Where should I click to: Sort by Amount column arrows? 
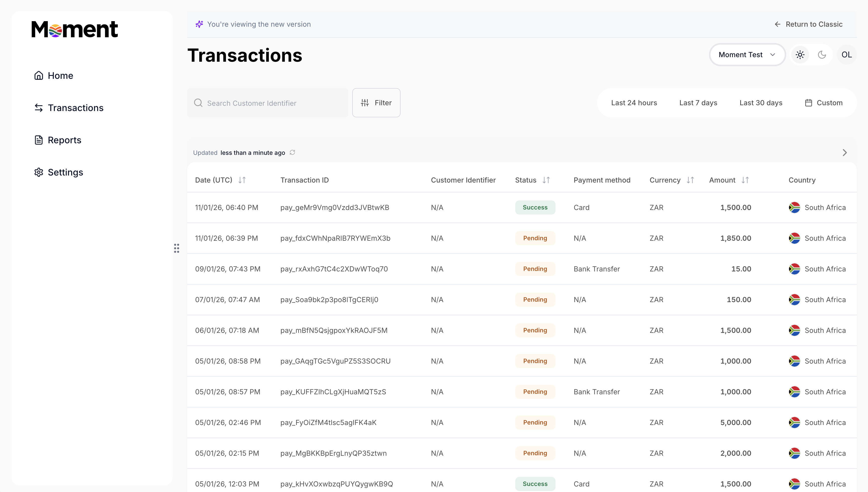pos(745,180)
